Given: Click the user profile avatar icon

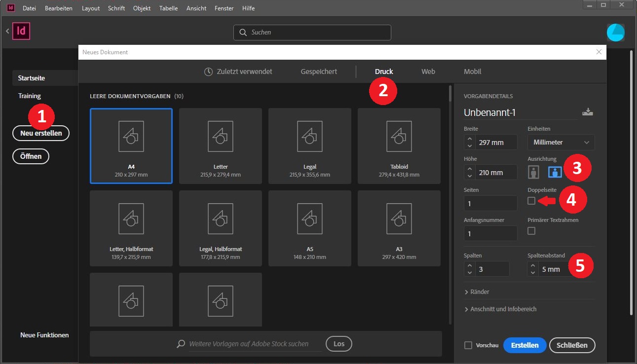Looking at the screenshot, I should [x=615, y=33].
